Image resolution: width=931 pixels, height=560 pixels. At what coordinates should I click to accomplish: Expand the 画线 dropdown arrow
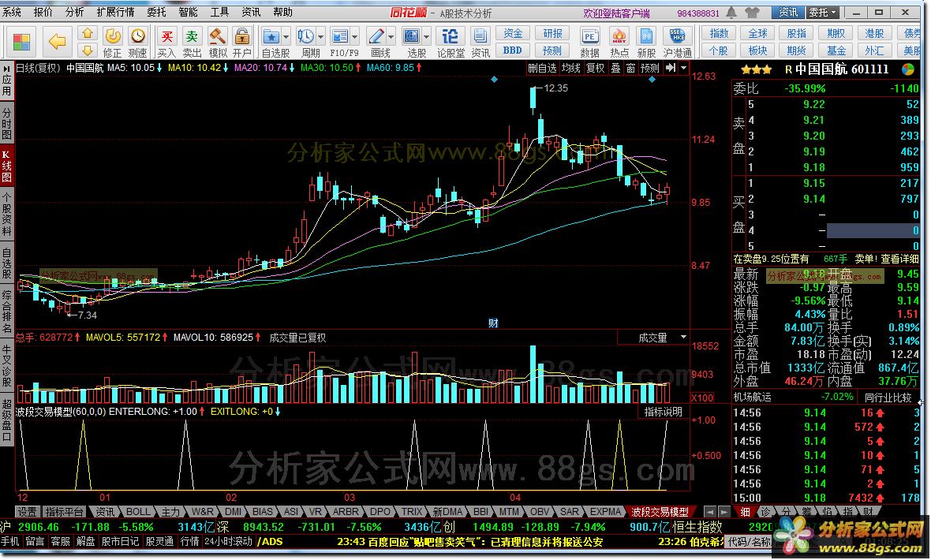pos(391,37)
